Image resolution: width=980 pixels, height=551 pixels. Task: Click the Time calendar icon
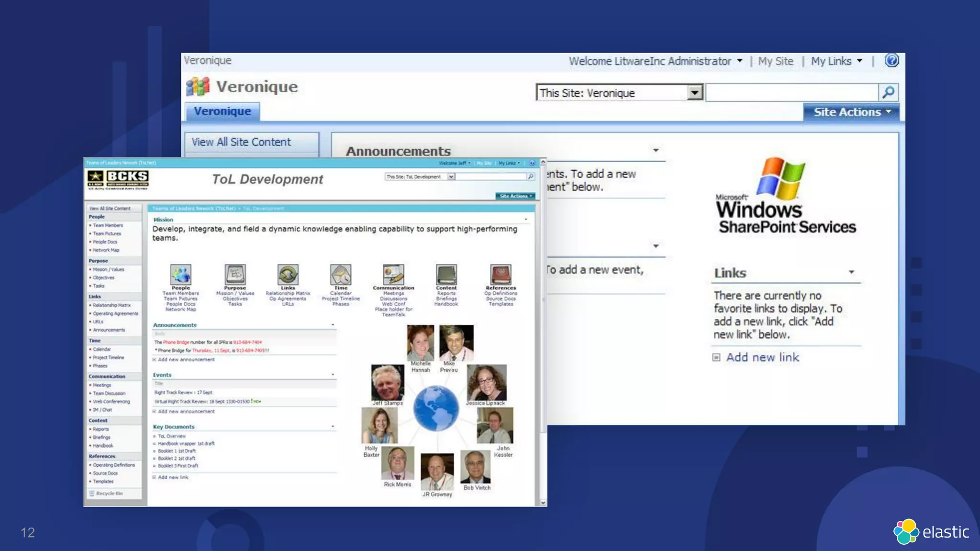[341, 274]
